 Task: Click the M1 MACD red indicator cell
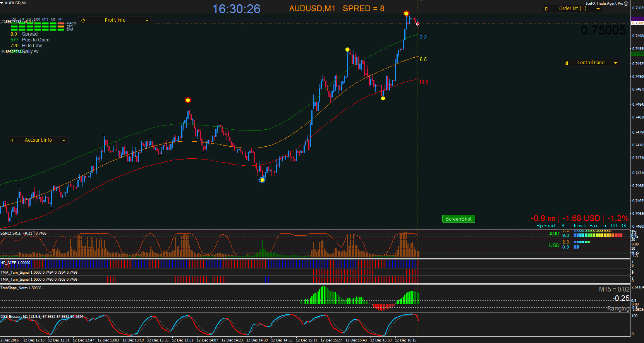point(61,23)
